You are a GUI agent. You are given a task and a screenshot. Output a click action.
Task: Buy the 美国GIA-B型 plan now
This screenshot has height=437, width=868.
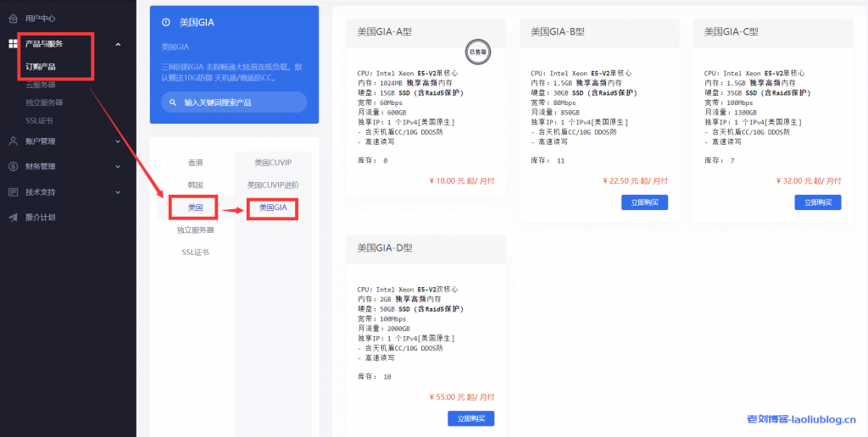pyautogui.click(x=644, y=202)
